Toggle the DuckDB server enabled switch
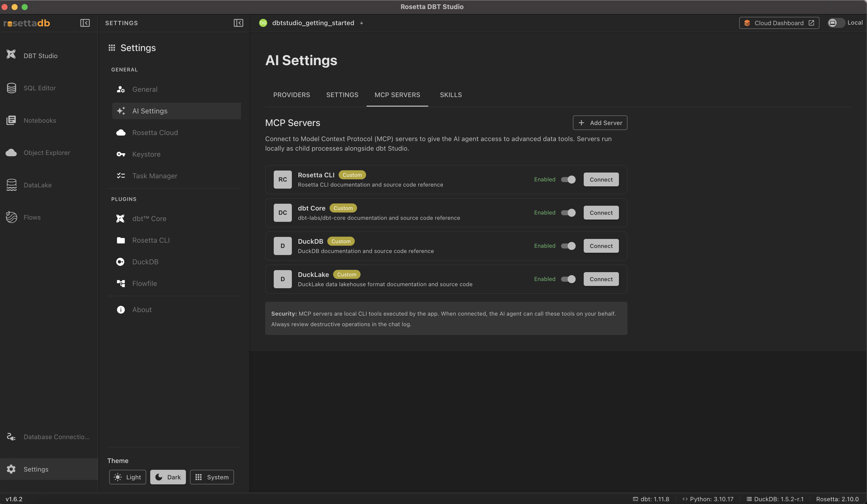Viewport: 867px width, 504px height. [568, 246]
